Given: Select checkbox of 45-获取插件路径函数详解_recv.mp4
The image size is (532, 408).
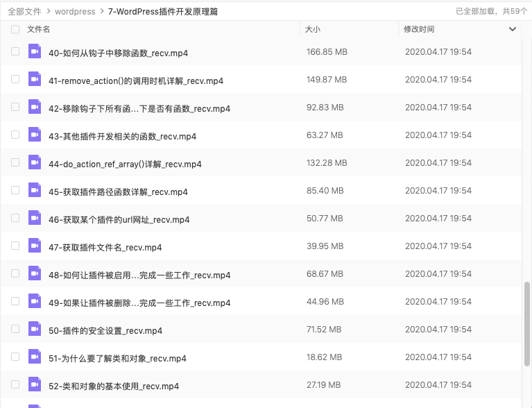Looking at the screenshot, I should coord(15,190).
